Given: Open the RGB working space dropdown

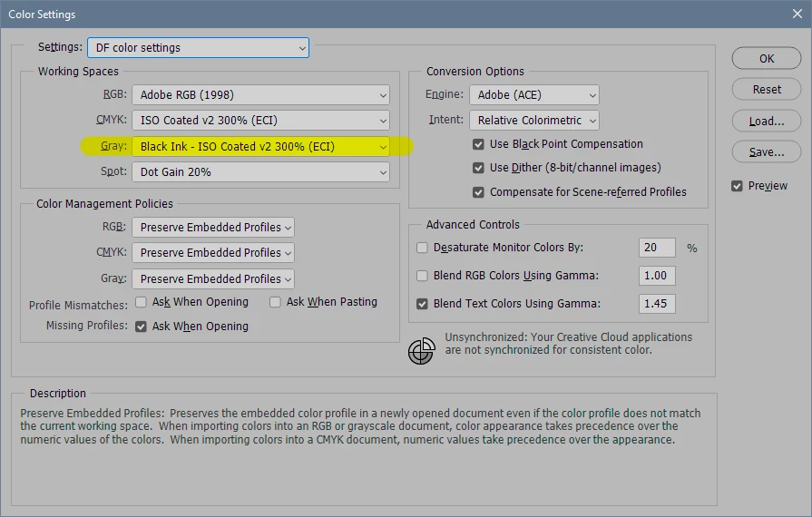Looking at the screenshot, I should tap(261, 95).
